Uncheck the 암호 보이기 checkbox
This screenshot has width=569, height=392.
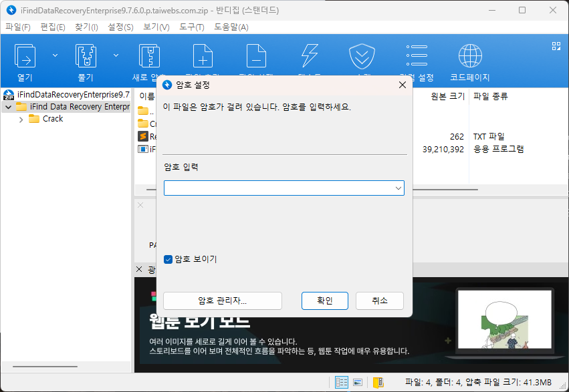[168, 259]
